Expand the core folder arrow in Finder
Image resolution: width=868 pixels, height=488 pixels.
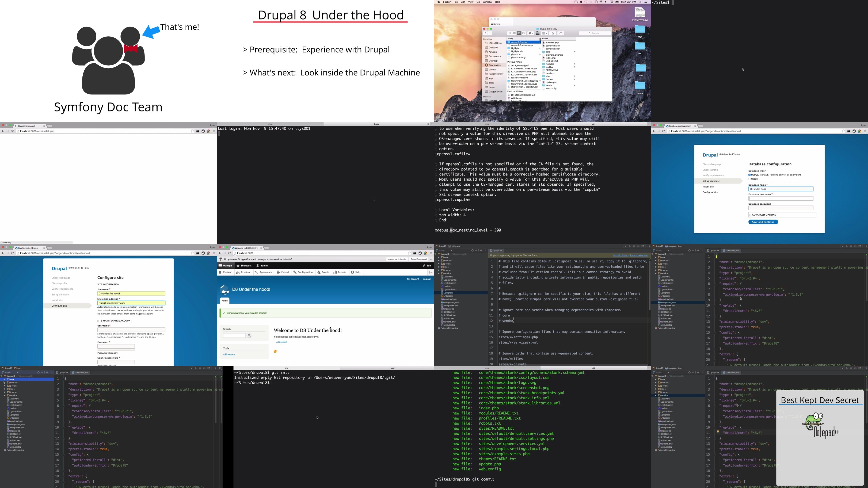tap(575, 52)
